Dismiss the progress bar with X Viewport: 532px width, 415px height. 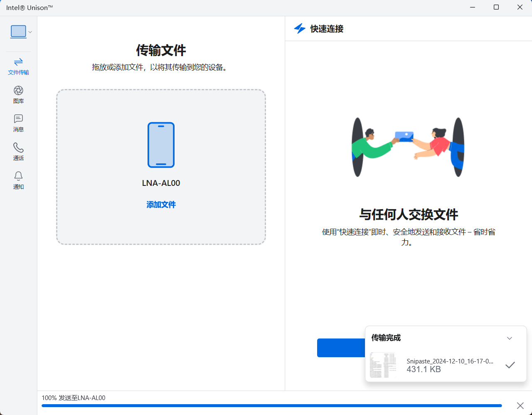click(520, 405)
